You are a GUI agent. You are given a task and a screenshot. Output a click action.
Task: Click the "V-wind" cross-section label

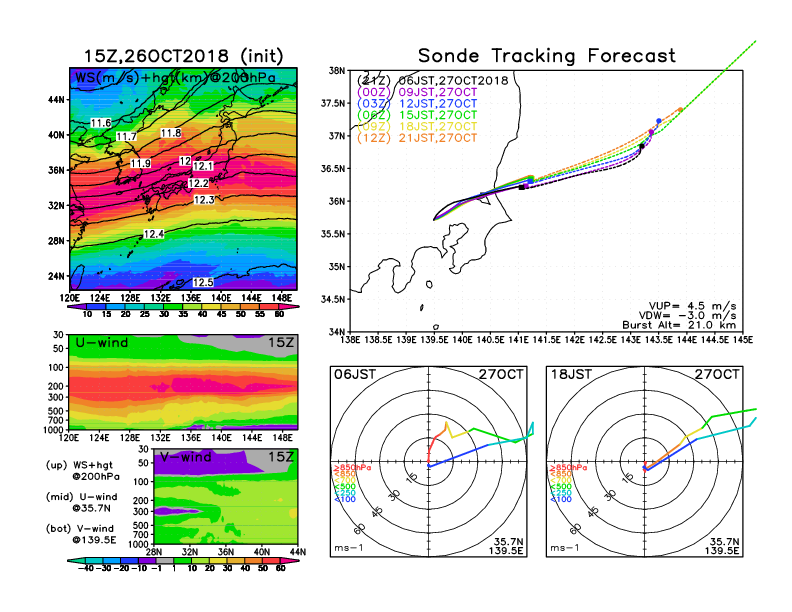pos(185,457)
